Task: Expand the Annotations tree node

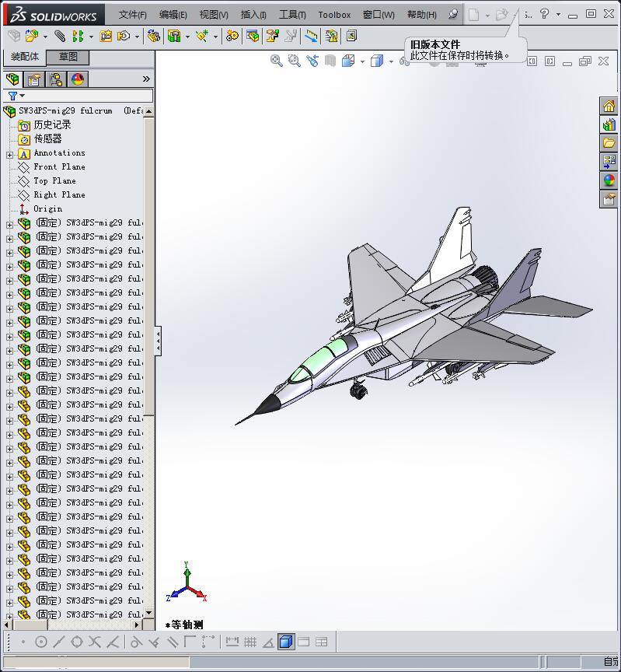Action: tap(9, 155)
